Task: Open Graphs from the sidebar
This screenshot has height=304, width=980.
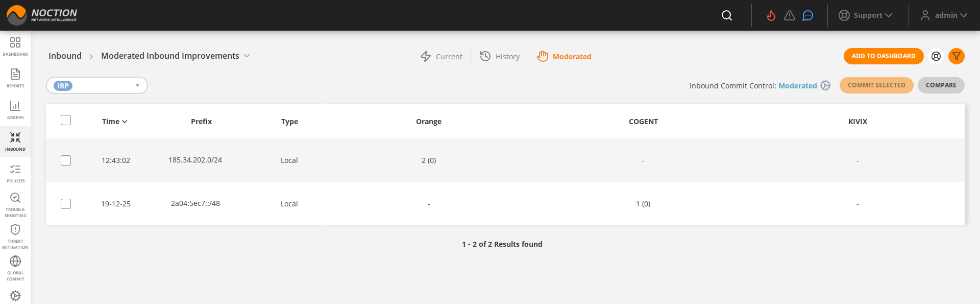Action: (15, 109)
